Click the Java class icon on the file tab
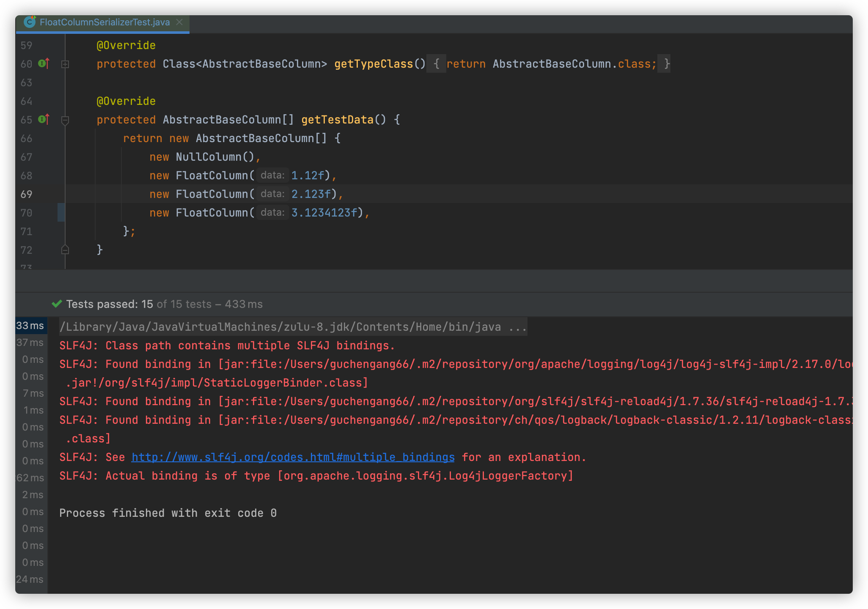868x609 pixels. [x=30, y=22]
